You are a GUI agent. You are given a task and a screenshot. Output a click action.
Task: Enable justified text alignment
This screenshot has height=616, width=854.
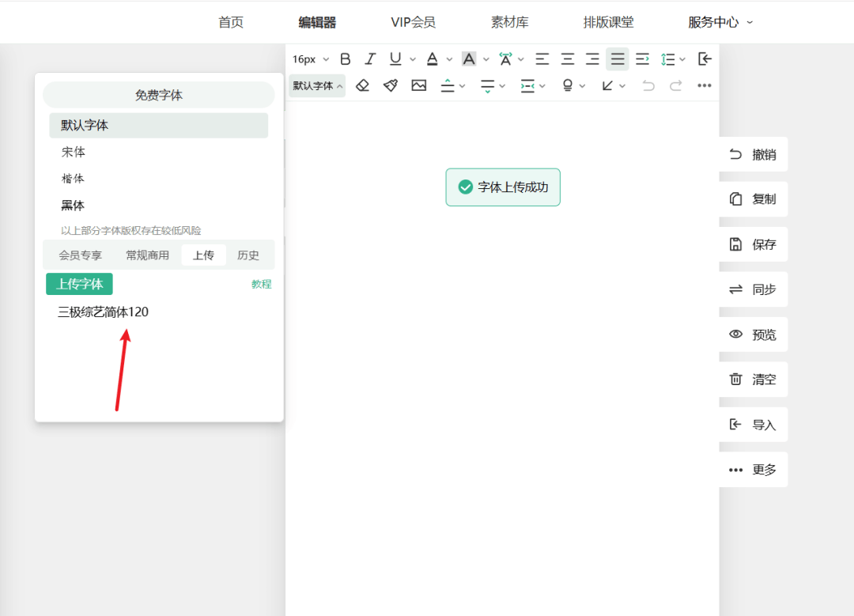click(x=618, y=59)
